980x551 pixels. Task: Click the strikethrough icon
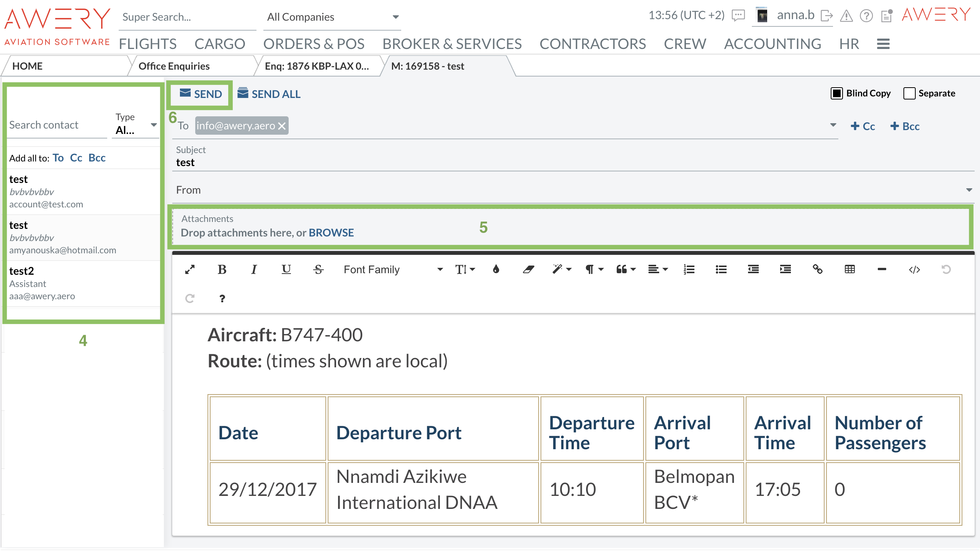[x=318, y=270]
